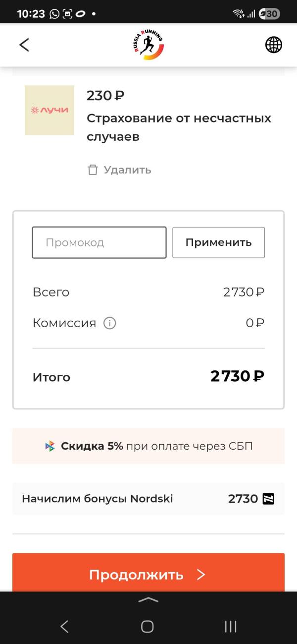The width and height of the screenshot is (297, 644).
Task: Open the 5% SBP discount banner
Action: (148, 446)
